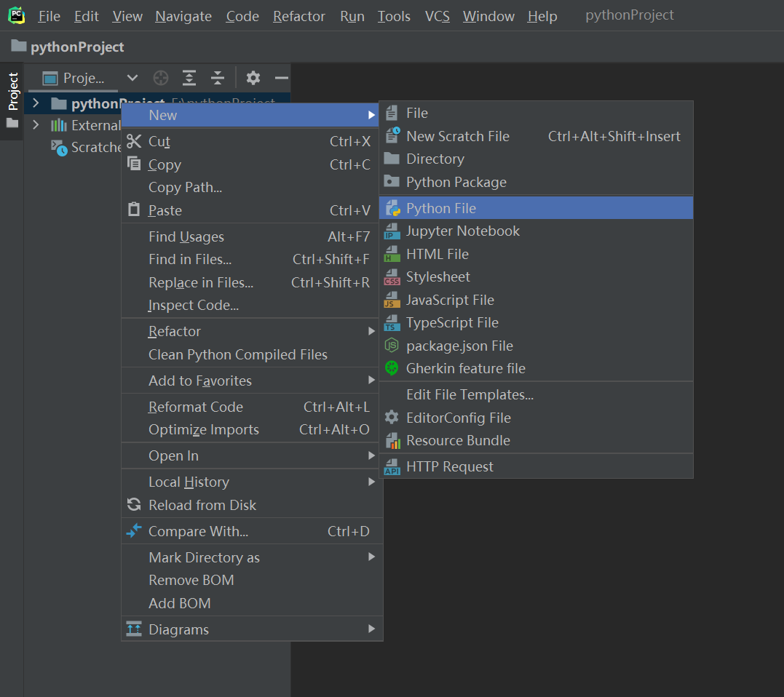Click the TypeScript File TS icon

coord(392,323)
